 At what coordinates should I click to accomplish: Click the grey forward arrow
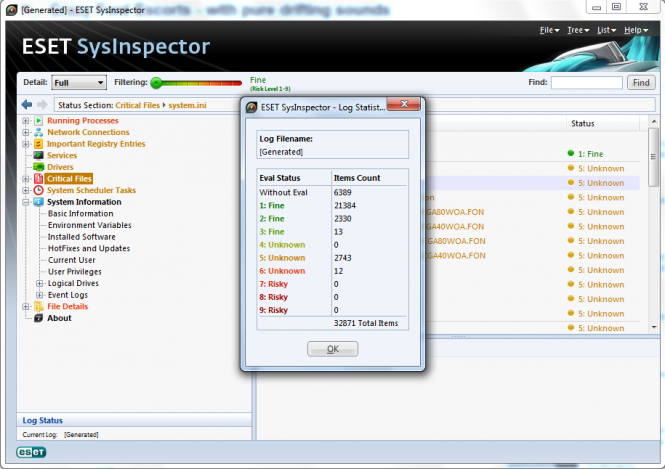pyautogui.click(x=42, y=104)
